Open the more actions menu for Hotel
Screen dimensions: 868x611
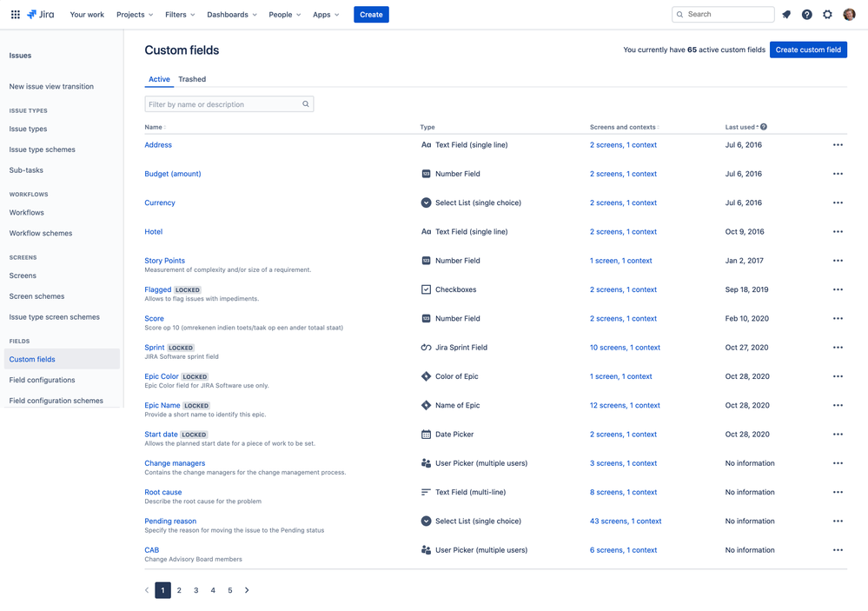click(x=838, y=231)
